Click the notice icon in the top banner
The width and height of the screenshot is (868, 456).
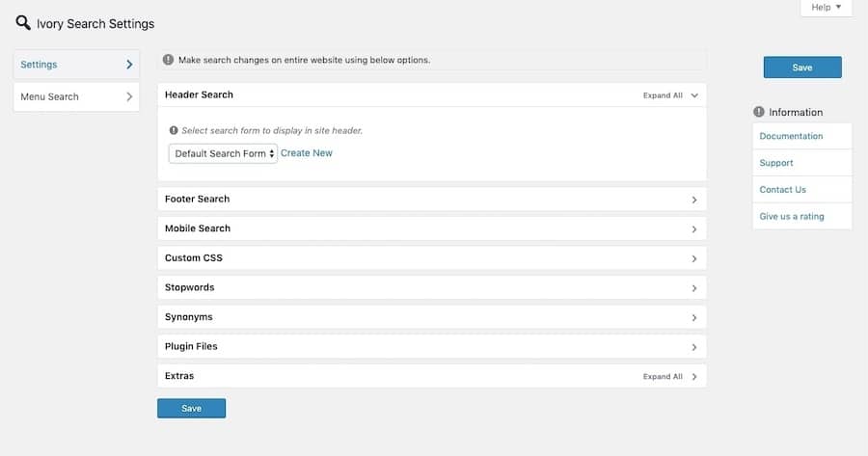click(169, 60)
